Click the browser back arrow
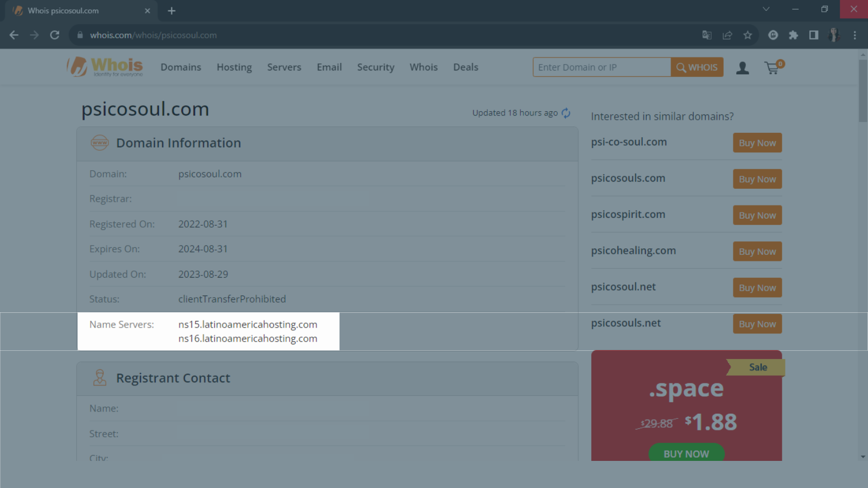This screenshot has width=868, height=488. 14,35
